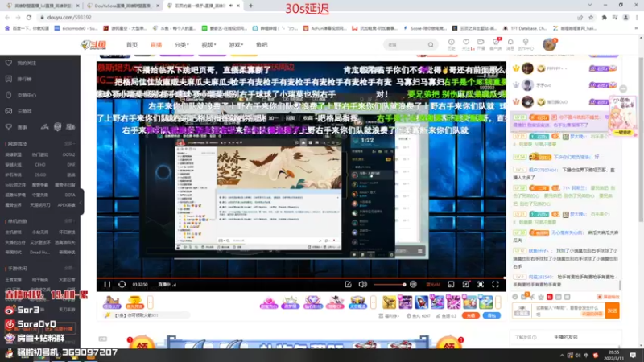
Task: Open chat emoji smiley icon
Action: [515, 297]
